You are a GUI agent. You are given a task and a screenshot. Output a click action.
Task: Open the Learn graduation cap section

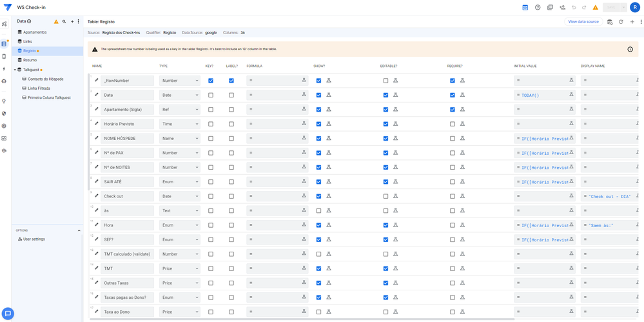point(4,150)
